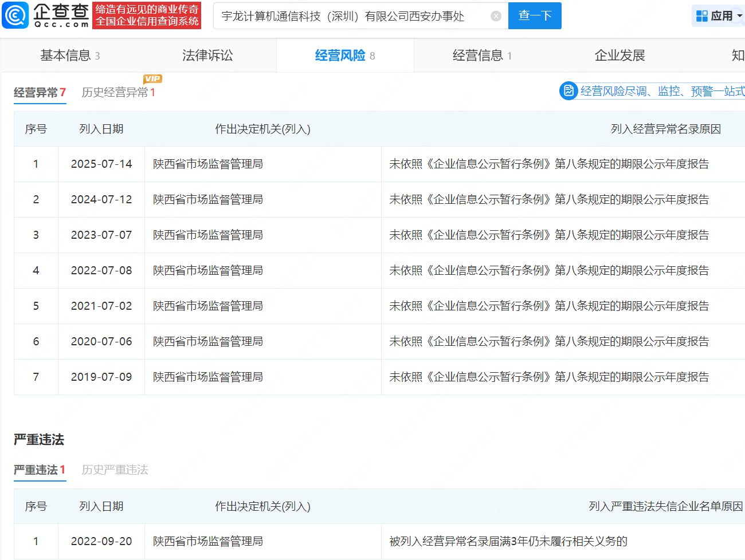This screenshot has width=745, height=560.
Task: Click the Qichacha logo icon
Action: (x=15, y=15)
